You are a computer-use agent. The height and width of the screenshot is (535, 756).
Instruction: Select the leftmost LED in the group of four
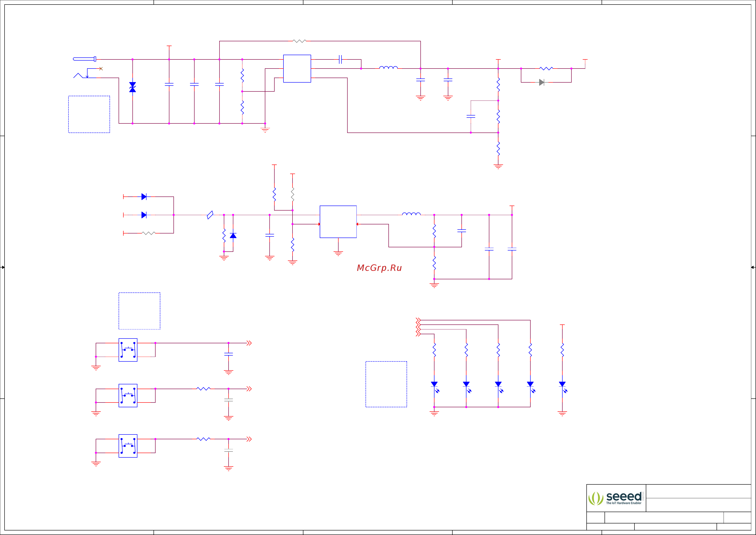point(435,386)
